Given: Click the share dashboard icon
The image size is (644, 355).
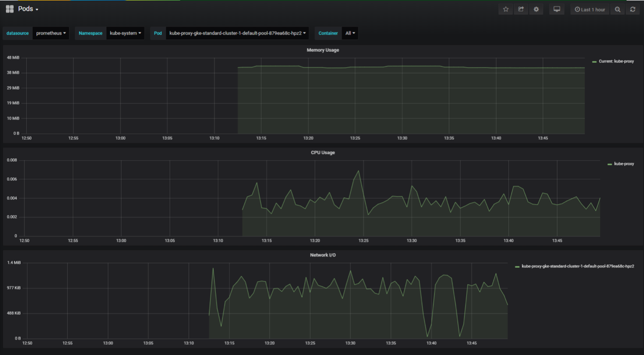Looking at the screenshot, I should (x=521, y=9).
